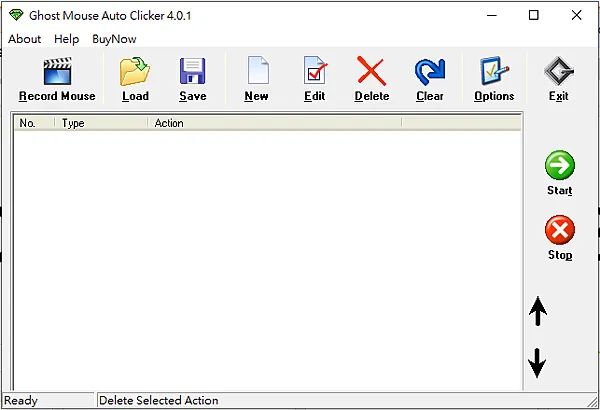Move the action up with the up arrow
Viewport: 600px width, 410px height.
pos(538,311)
